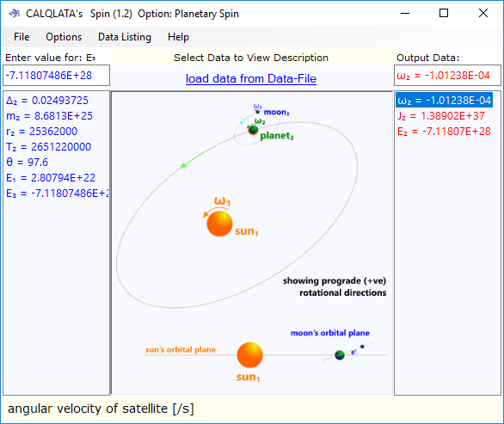The image size is (504, 424).
Task: Select the Δ₂ = 0.02493725 input row
Action: pyautogui.click(x=47, y=101)
